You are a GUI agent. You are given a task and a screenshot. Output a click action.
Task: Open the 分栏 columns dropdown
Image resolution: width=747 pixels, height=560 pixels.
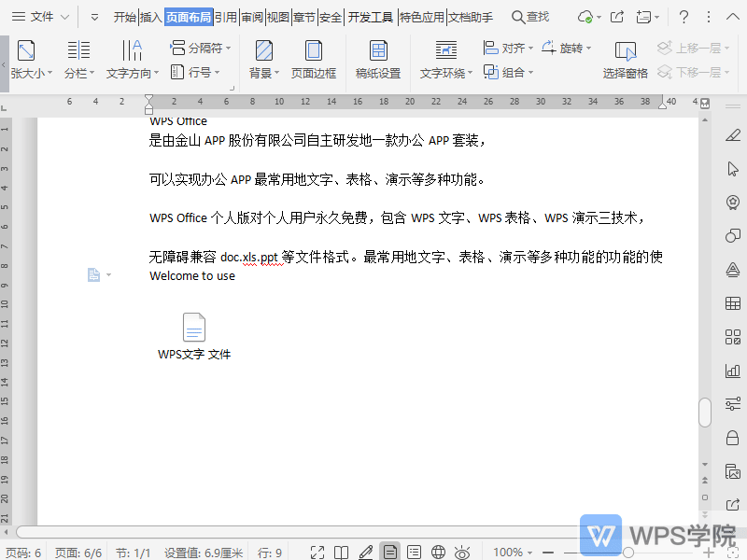[79, 74]
